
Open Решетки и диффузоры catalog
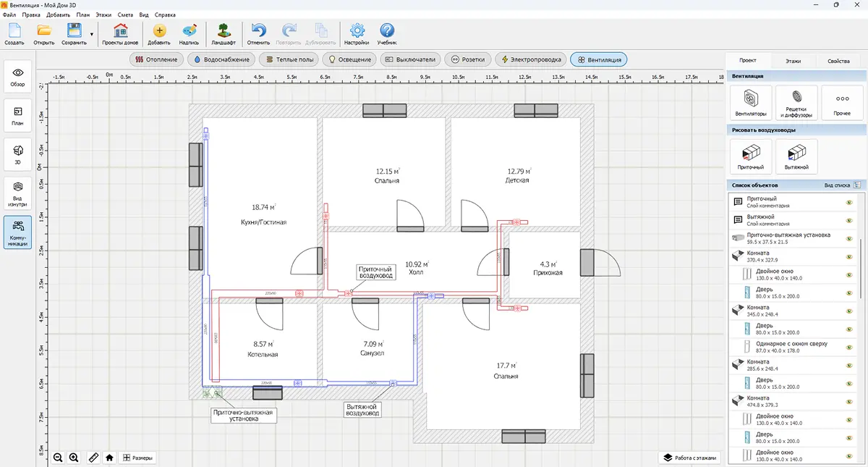796,102
